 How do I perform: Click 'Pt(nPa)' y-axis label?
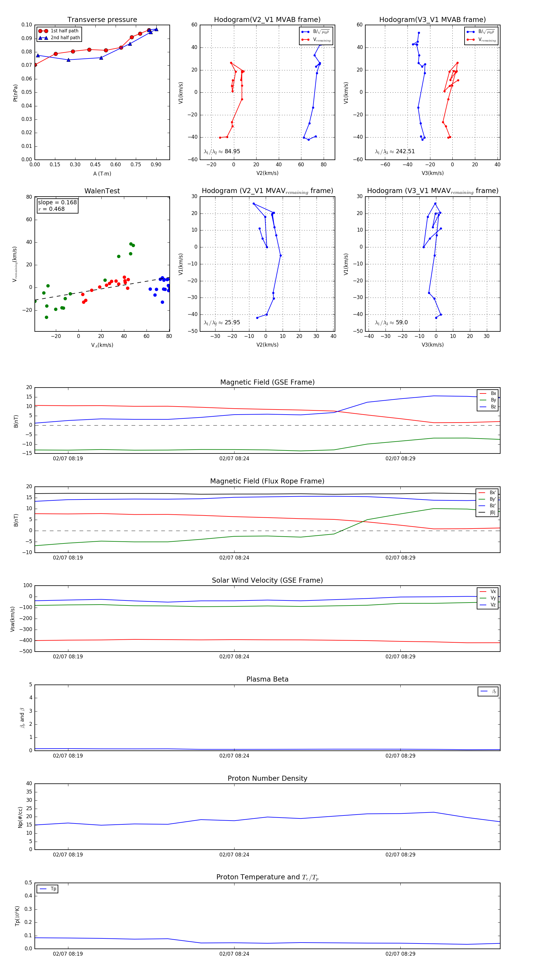(x=15, y=92)
